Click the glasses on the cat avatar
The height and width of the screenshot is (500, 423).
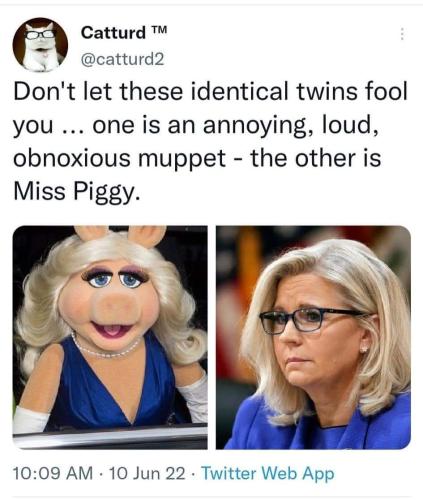click(40, 34)
